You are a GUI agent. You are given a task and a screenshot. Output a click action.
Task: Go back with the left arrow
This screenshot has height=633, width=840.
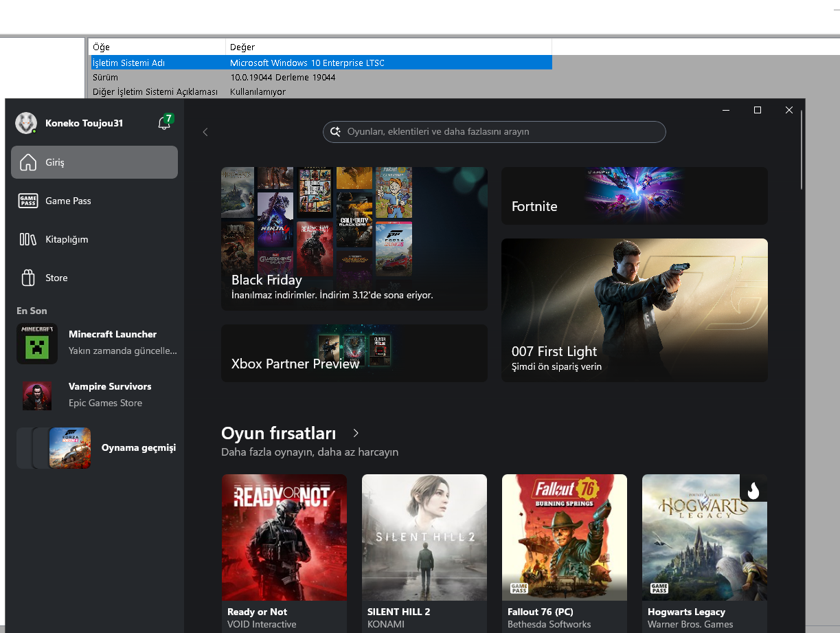pos(205,132)
